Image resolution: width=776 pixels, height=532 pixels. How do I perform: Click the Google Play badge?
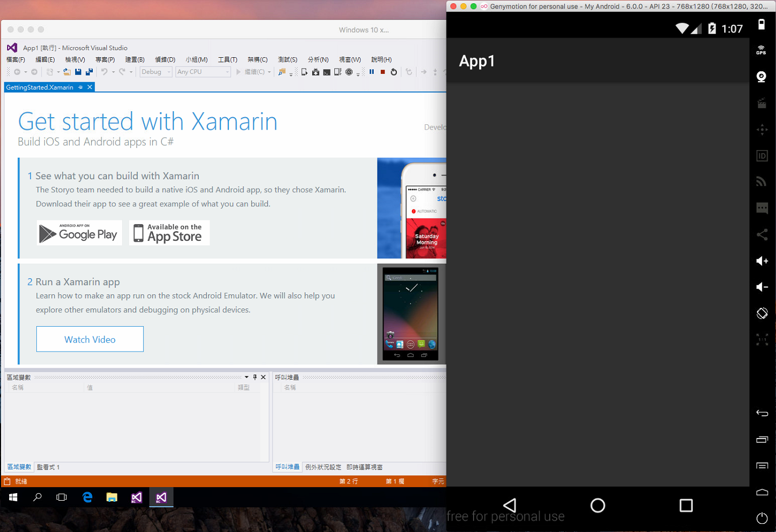click(79, 233)
